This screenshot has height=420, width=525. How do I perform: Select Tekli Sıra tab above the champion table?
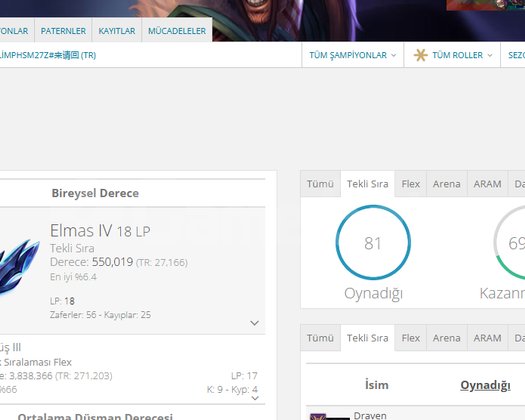click(368, 338)
